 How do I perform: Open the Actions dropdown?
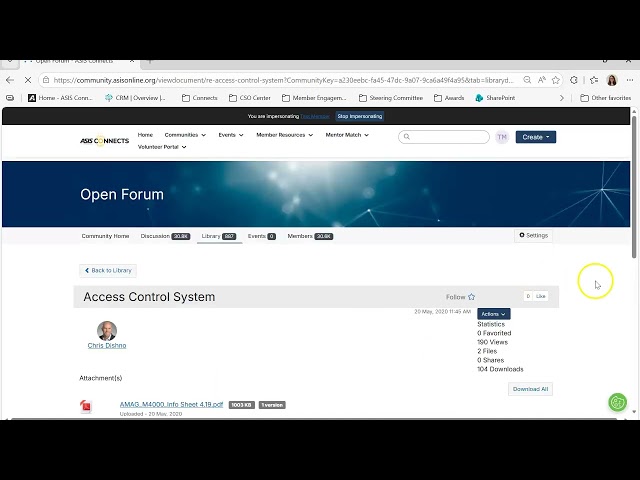click(493, 314)
